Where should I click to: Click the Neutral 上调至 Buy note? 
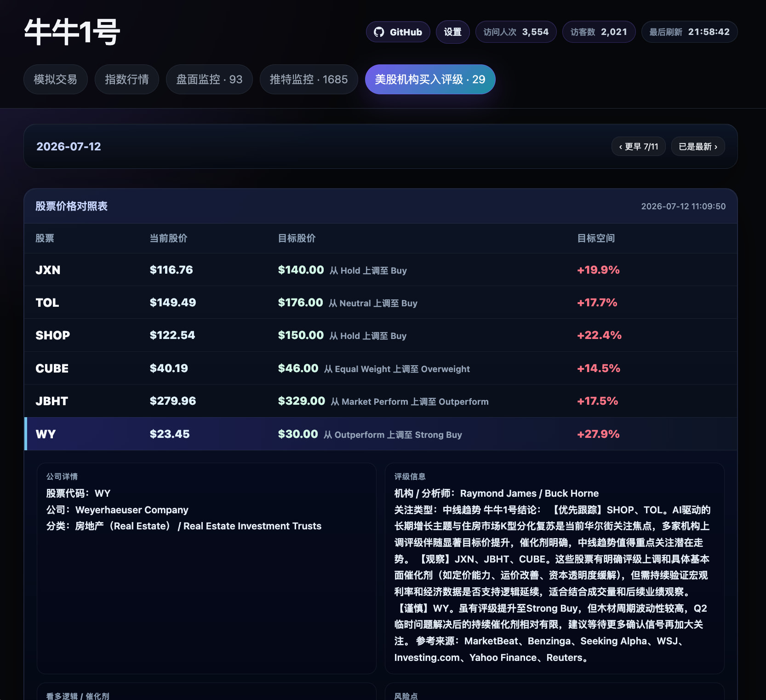coord(373,303)
